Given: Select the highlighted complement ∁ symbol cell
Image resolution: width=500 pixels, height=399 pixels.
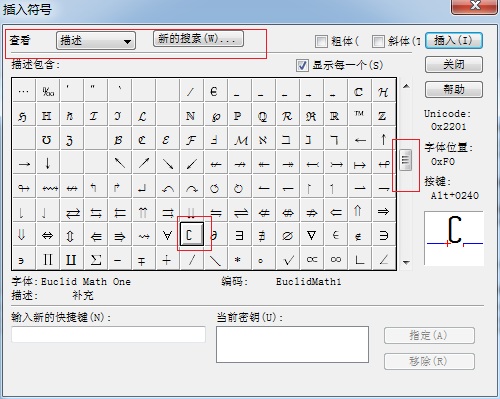Looking at the screenshot, I should (x=192, y=234).
